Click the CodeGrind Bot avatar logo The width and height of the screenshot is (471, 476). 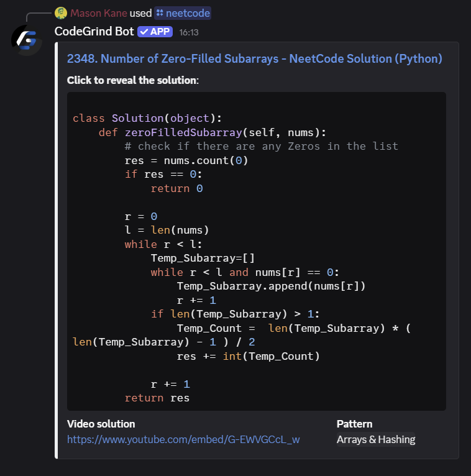27,40
